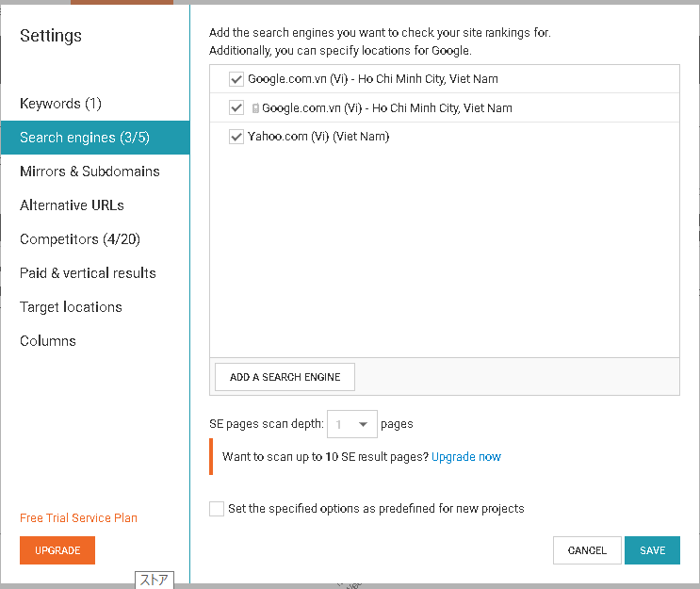This screenshot has width=700, height=589.
Task: Uncheck mobile Google.com.vn search engine
Action: pos(236,107)
